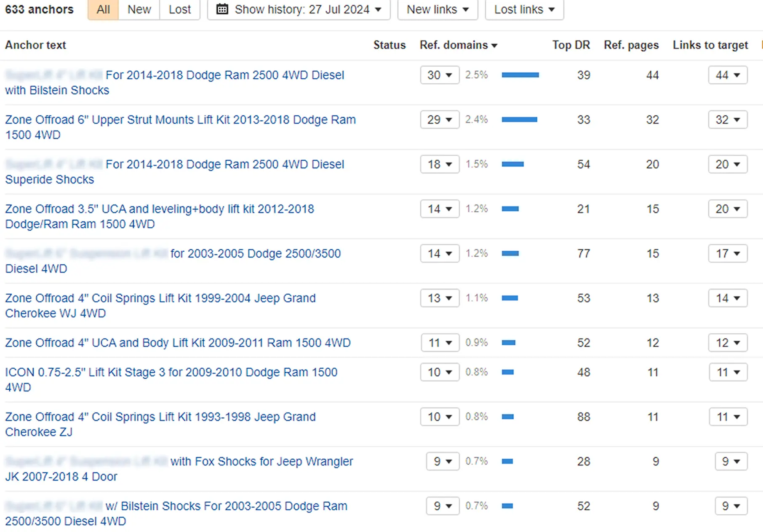Click the Links to target column header
763x532 pixels.
click(710, 45)
